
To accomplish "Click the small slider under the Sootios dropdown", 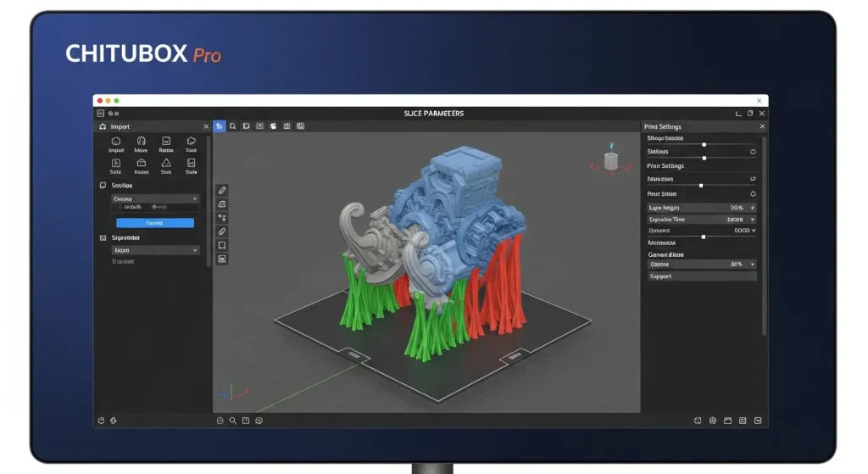I will (159, 207).
